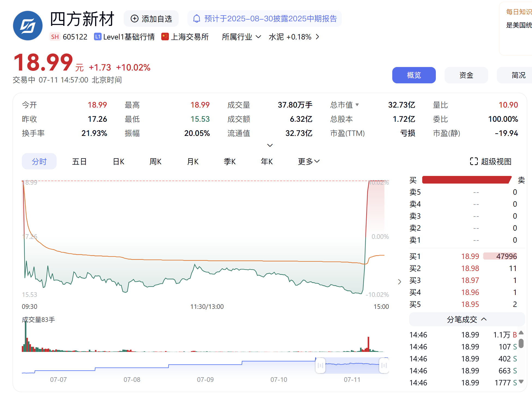Select the 概览 tab button
This screenshot has height=399, width=532.
[414, 75]
